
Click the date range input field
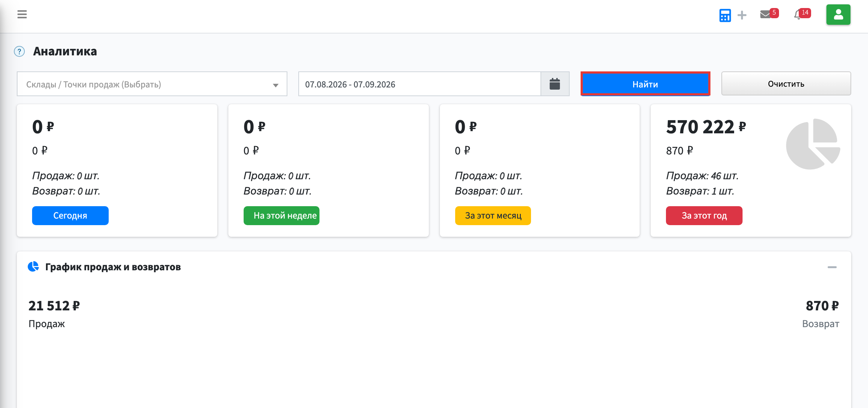[419, 84]
